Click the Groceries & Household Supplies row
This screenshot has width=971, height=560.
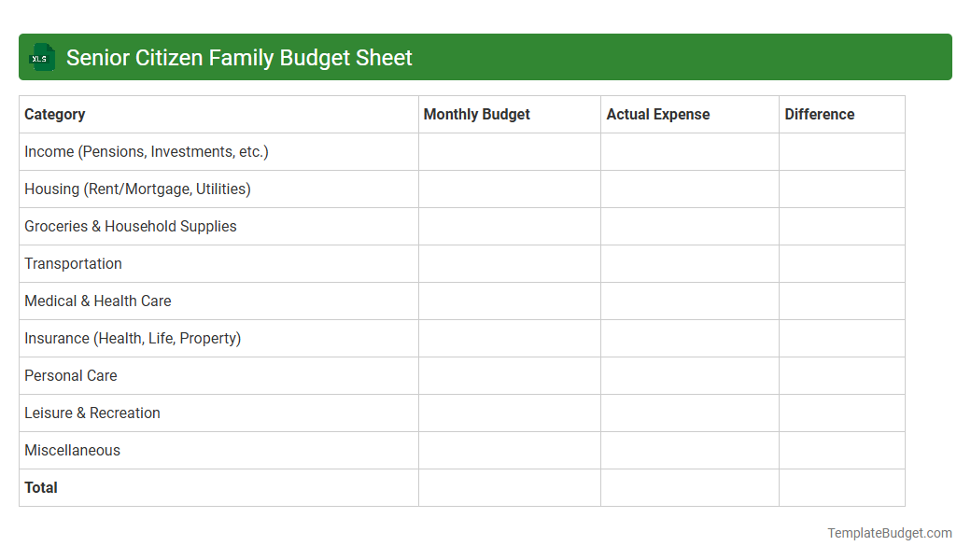point(130,226)
